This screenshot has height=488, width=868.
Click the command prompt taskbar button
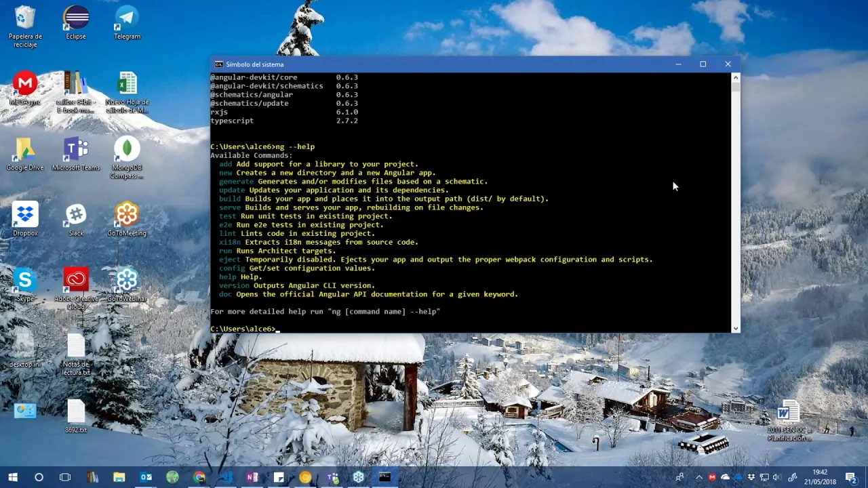pyautogui.click(x=384, y=477)
